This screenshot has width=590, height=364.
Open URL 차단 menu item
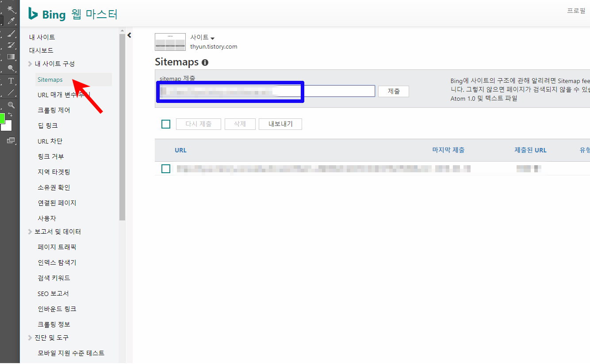tap(50, 141)
